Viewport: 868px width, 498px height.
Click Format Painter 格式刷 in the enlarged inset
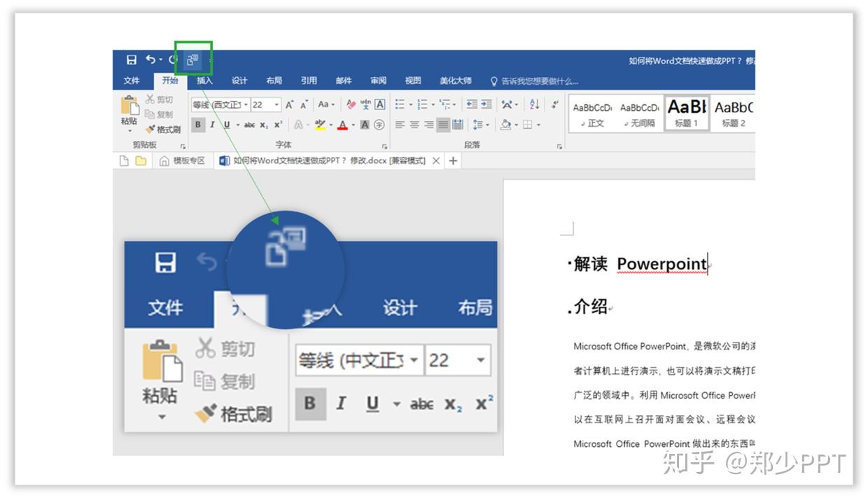[x=233, y=414]
